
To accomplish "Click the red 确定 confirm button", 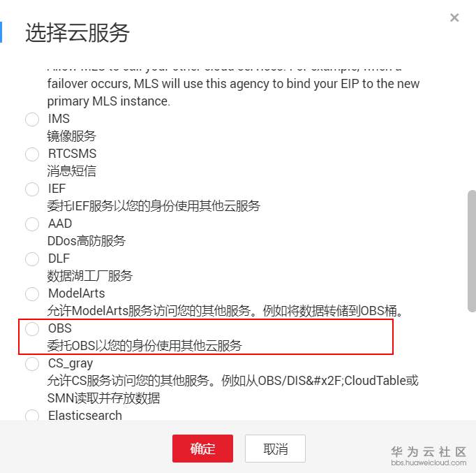I will (x=202, y=449).
